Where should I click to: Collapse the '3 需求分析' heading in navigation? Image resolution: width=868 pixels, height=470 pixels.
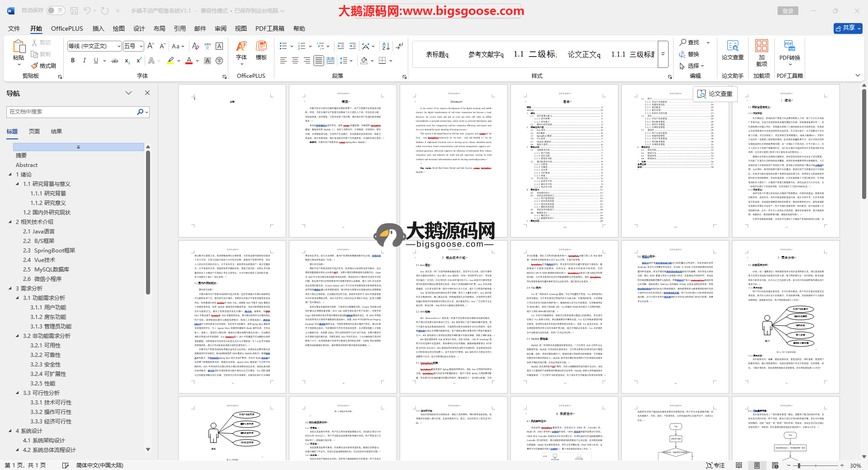click(x=10, y=288)
